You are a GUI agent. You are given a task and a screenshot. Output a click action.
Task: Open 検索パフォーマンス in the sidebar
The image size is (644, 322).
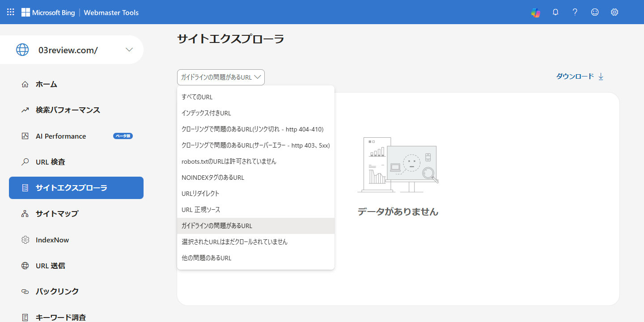tap(68, 110)
